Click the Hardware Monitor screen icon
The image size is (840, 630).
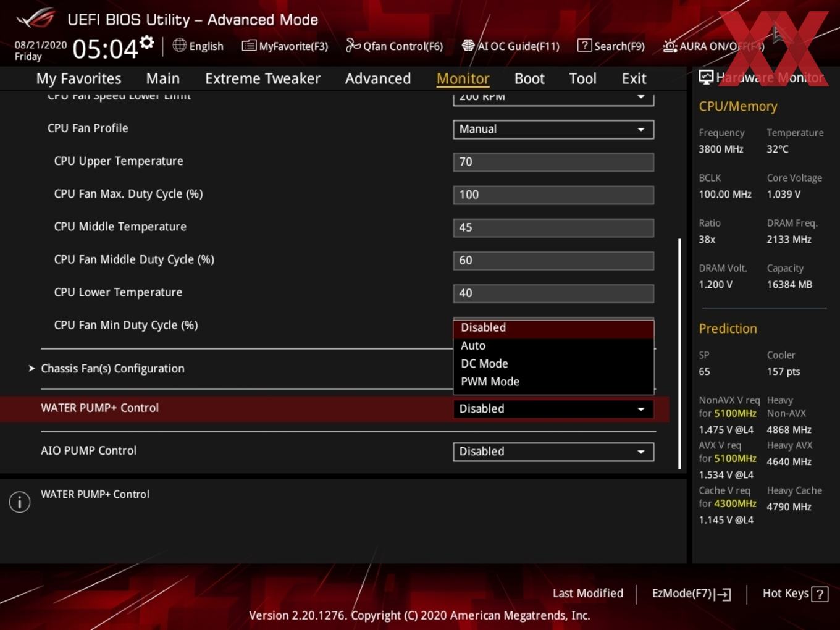[x=706, y=77]
